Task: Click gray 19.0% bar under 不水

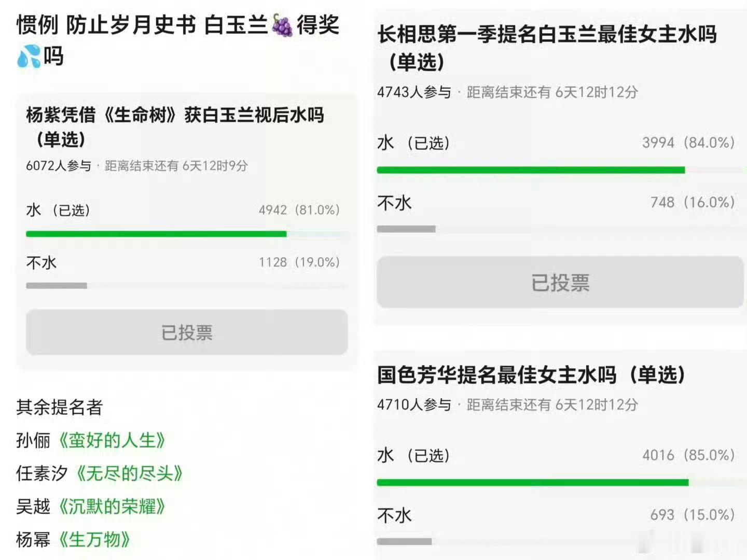Action: coord(57,286)
